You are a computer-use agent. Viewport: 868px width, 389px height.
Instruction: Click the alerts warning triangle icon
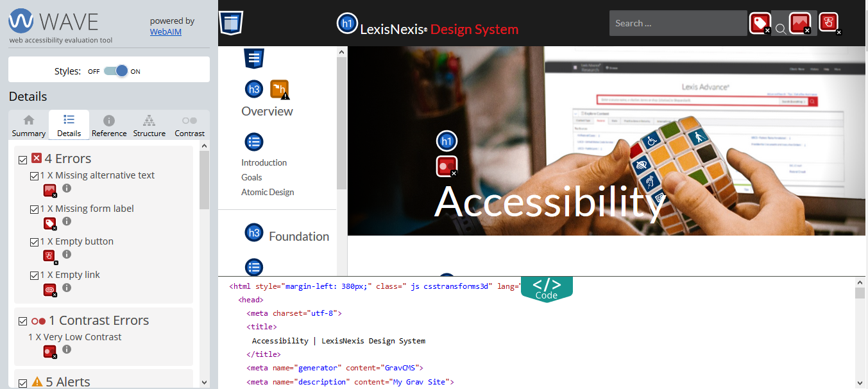click(x=37, y=382)
